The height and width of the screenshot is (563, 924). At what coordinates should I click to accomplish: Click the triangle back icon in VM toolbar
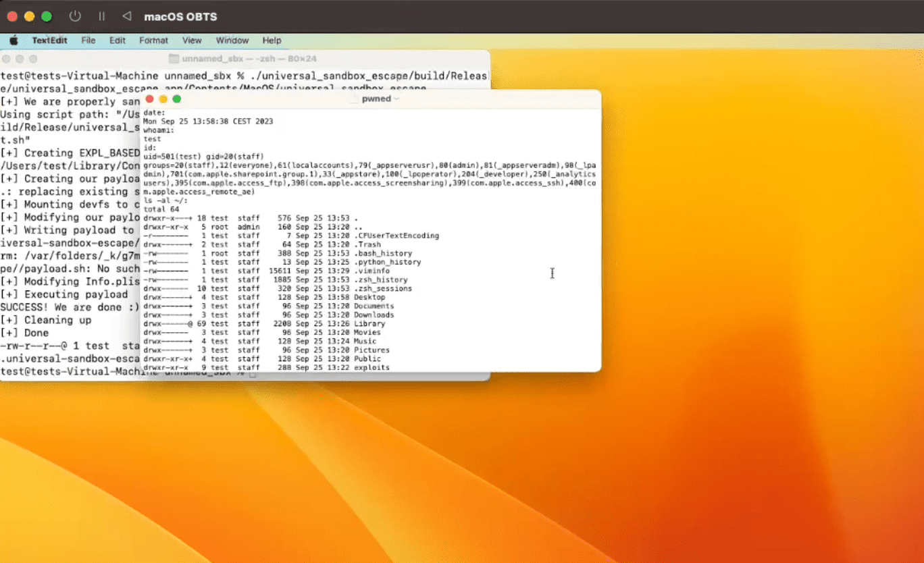[x=126, y=16]
